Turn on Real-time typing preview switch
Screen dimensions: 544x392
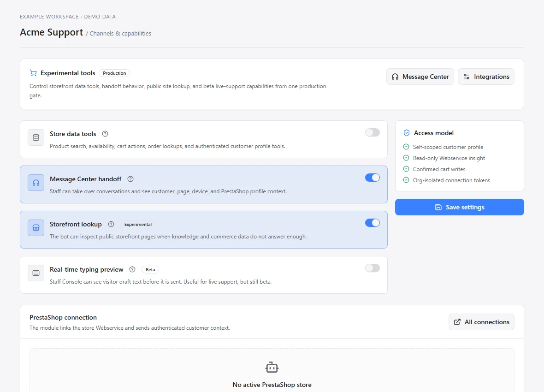coord(372,267)
